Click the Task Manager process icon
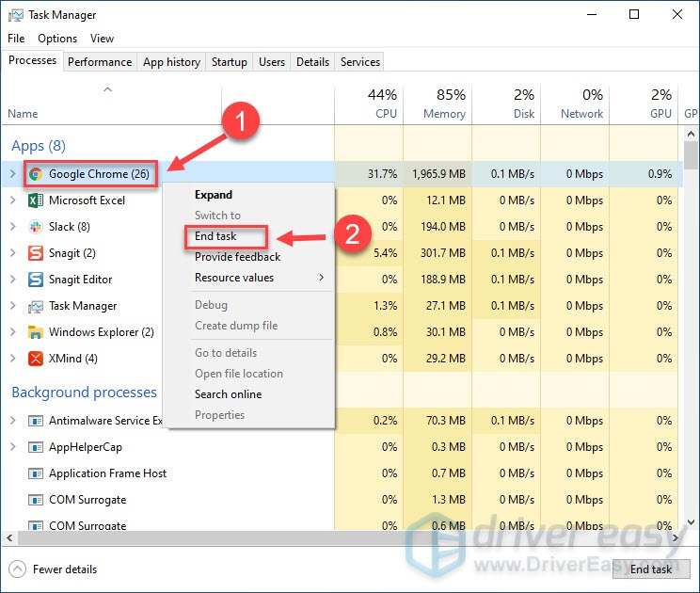 [36, 306]
